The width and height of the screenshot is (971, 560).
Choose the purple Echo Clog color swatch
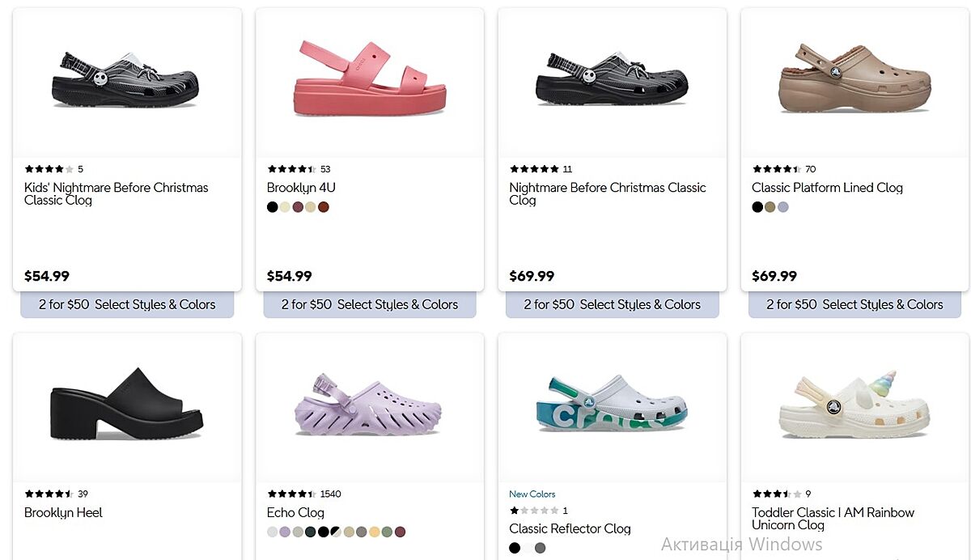[285, 532]
